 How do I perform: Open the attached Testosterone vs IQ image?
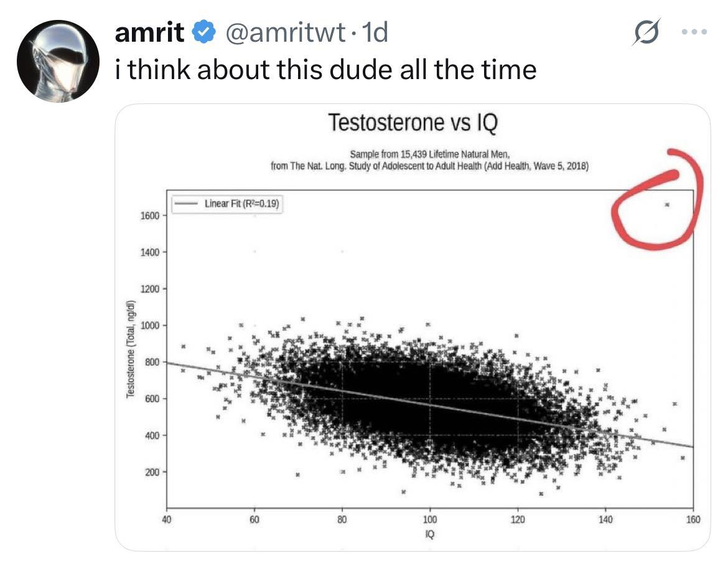pyautogui.click(x=413, y=327)
